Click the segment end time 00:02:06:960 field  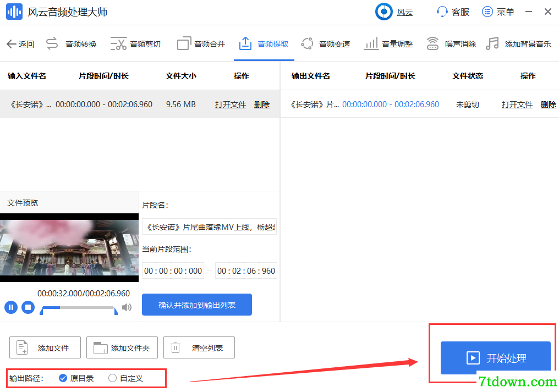click(246, 271)
